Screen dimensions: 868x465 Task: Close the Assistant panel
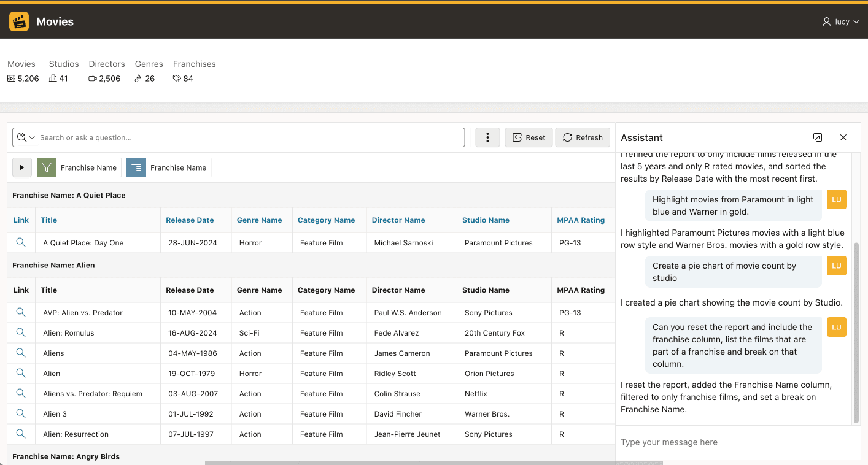[843, 137]
